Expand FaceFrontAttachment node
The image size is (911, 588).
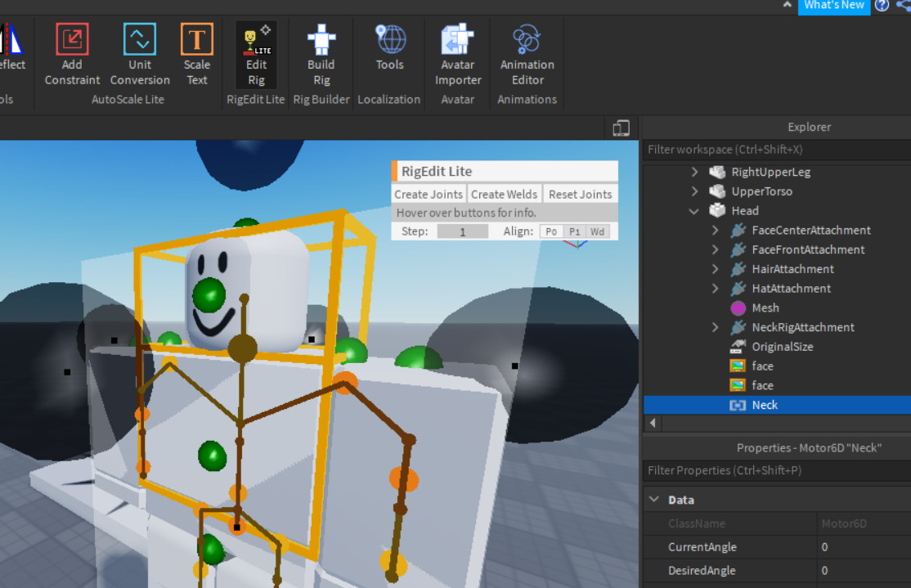[x=716, y=249]
